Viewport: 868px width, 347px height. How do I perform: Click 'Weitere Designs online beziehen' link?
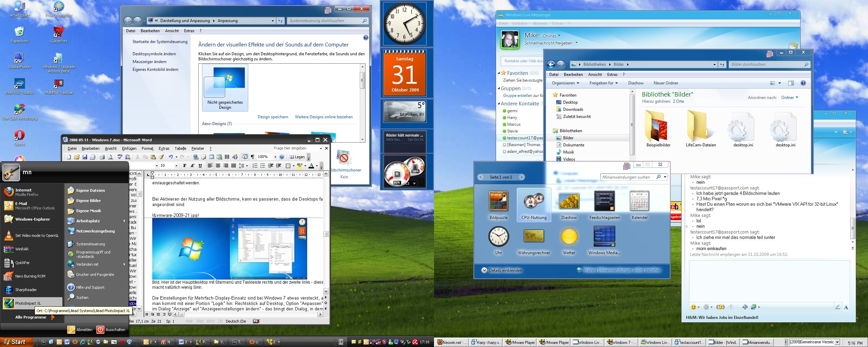coord(324,117)
